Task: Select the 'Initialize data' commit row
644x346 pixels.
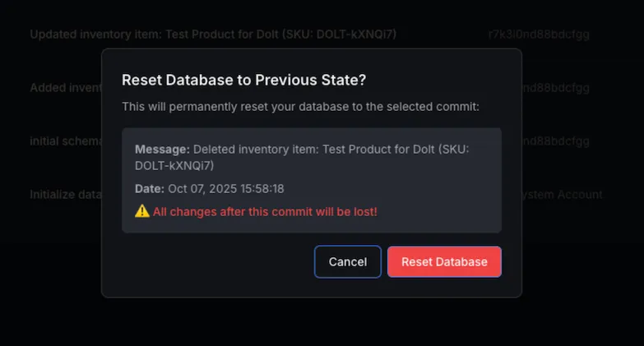Action: (x=64, y=195)
